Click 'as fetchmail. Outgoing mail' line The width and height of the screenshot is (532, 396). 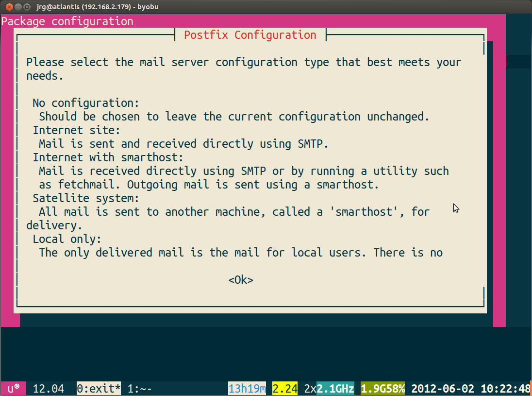209,185
